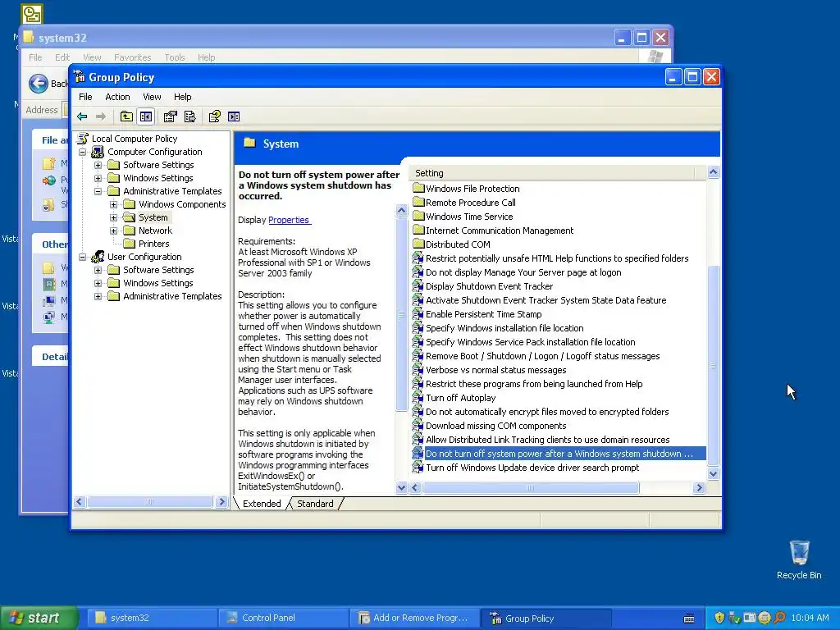The width and height of the screenshot is (840, 630).
Task: Click the keyboard icon on the taskbar
Action: click(x=689, y=619)
